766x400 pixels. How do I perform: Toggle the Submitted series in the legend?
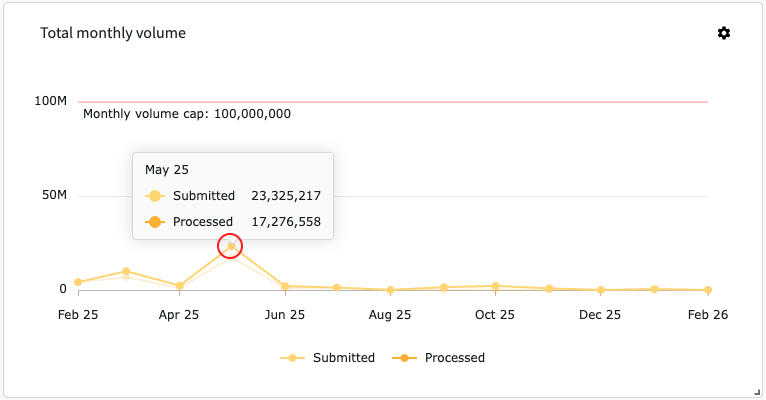click(327, 358)
